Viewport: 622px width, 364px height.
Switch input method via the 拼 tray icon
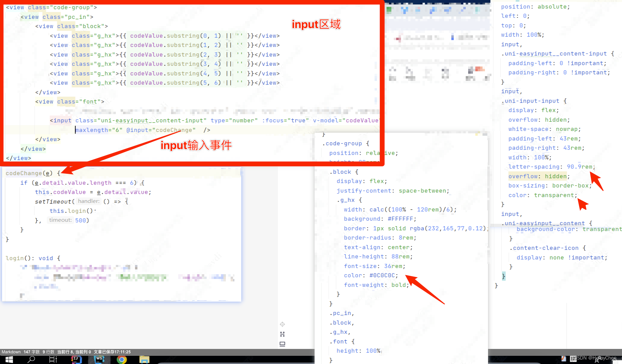point(573,359)
